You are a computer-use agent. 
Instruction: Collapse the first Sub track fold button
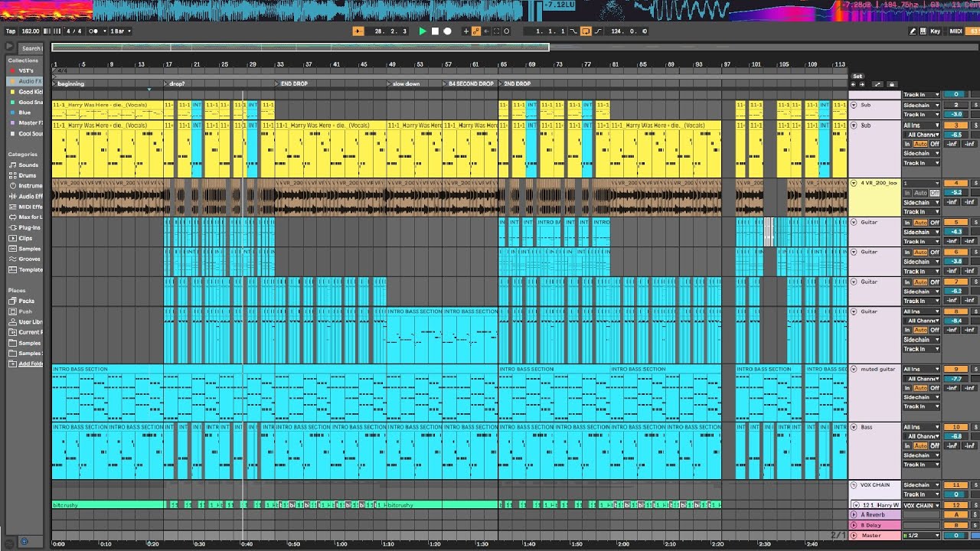(854, 105)
